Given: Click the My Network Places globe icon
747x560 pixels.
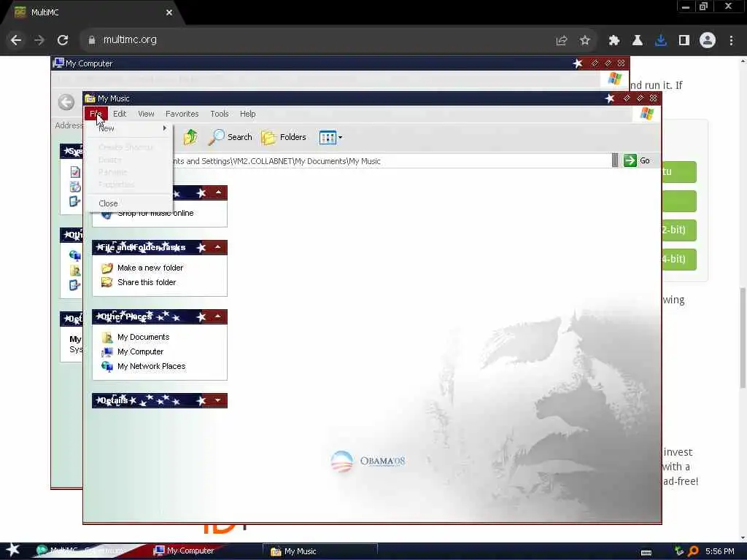Looking at the screenshot, I should click(107, 367).
